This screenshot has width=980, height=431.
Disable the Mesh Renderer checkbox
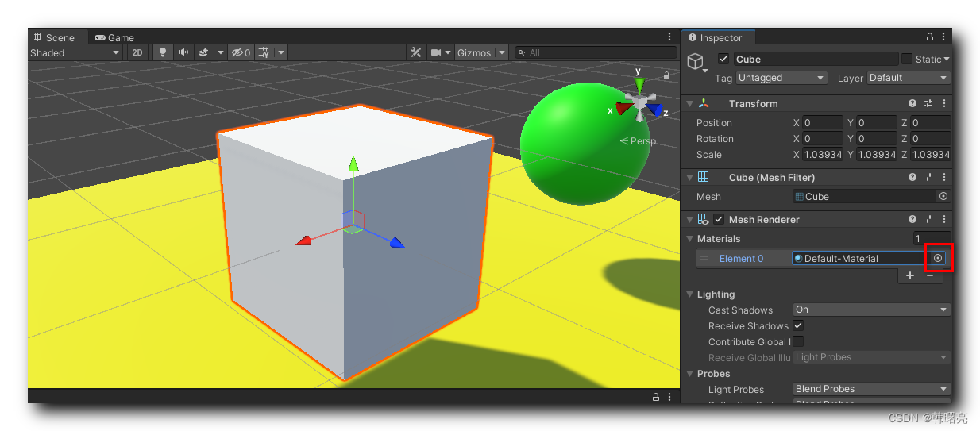point(719,220)
